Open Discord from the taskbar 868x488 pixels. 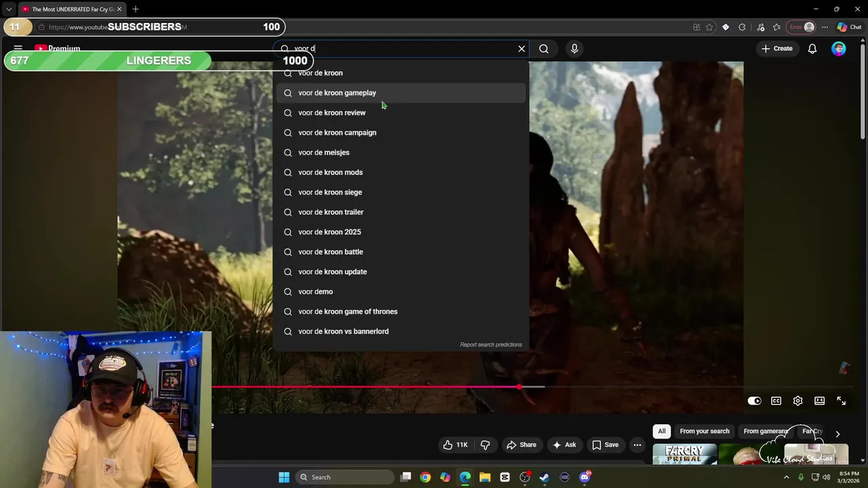[585, 477]
